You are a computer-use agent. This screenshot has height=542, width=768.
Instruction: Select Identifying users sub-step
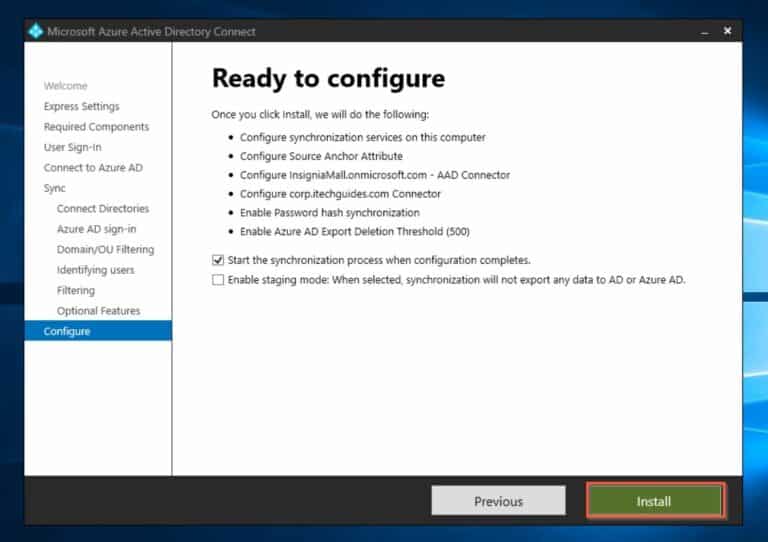pyautogui.click(x=96, y=270)
